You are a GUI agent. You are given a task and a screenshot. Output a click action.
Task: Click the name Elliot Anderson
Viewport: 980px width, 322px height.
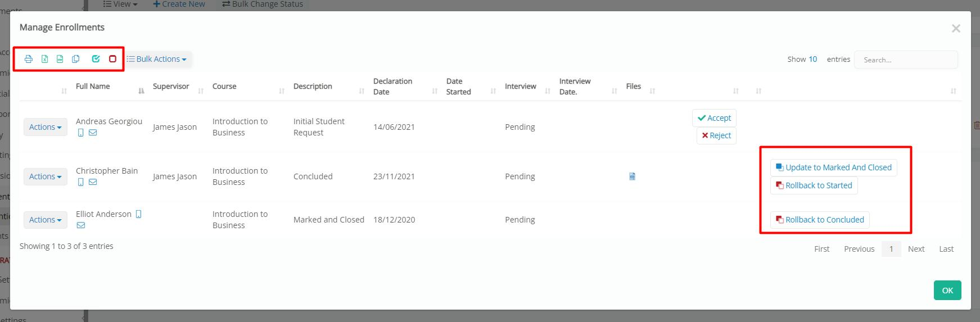(x=103, y=214)
